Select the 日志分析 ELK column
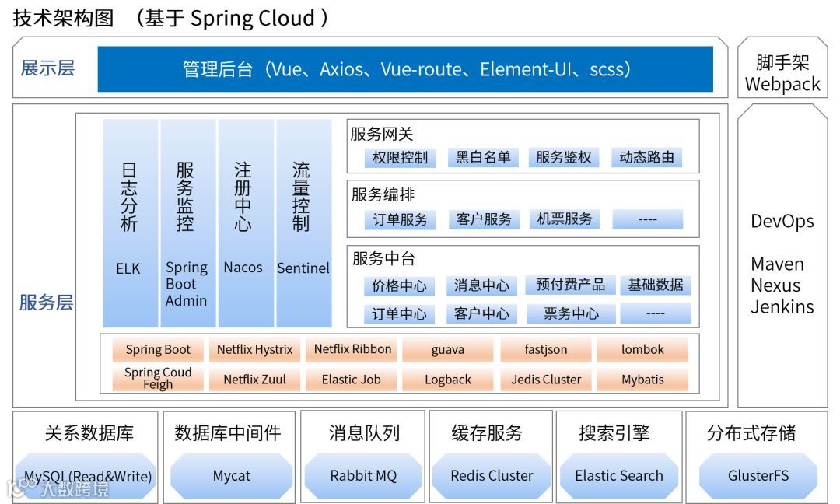The height and width of the screenshot is (504, 840). pyautogui.click(x=130, y=222)
